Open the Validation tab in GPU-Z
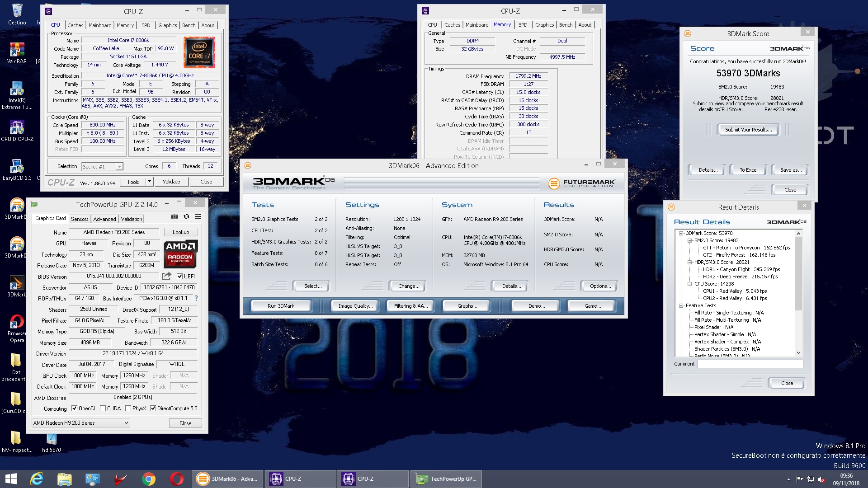 [x=132, y=219]
